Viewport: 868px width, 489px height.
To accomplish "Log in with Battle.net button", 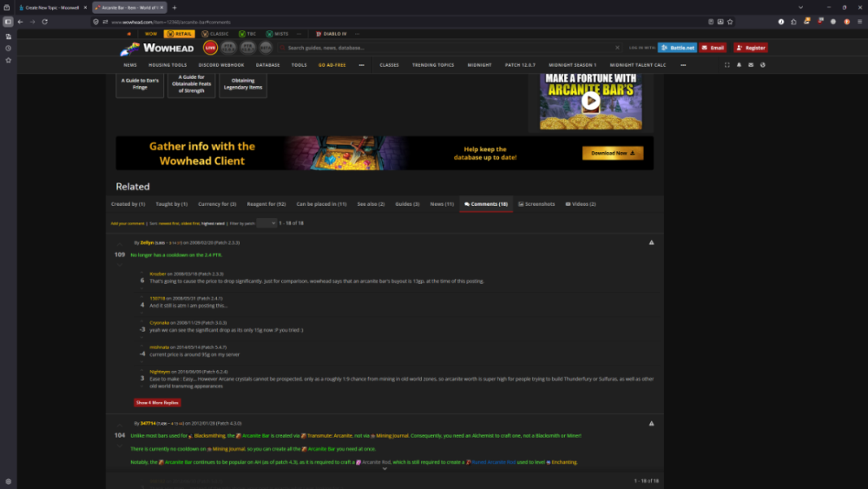I will (x=677, y=48).
